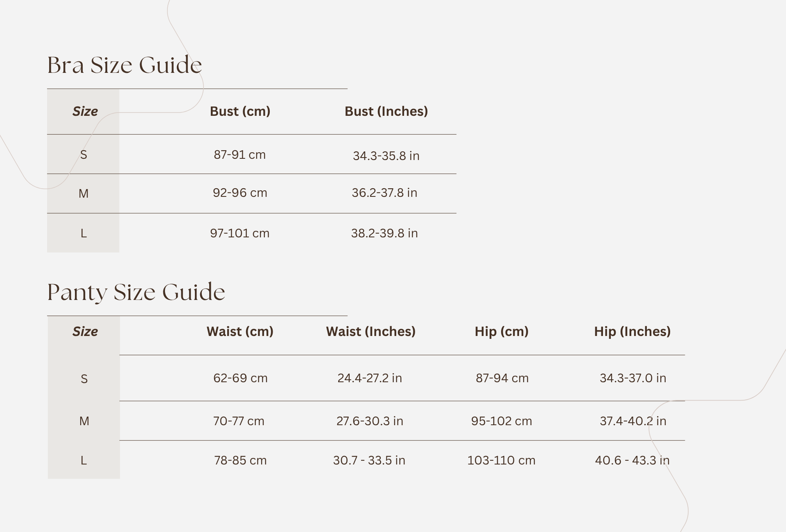The width and height of the screenshot is (786, 532).
Task: Select the 103-110 cm hip cell
Action: pos(501,460)
